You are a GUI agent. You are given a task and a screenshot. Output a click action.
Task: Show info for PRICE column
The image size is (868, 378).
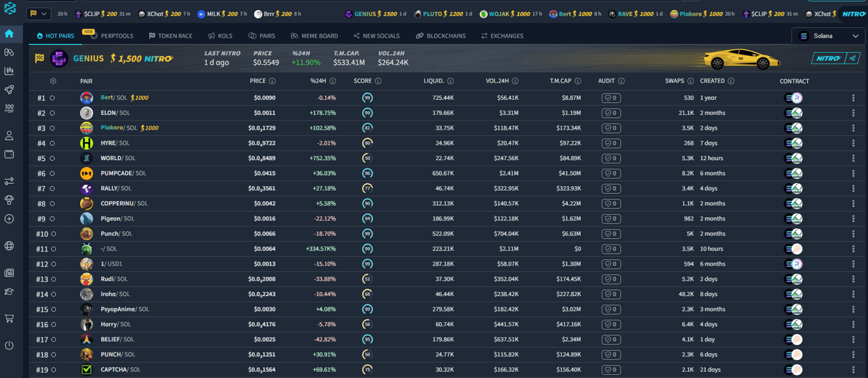(x=272, y=81)
